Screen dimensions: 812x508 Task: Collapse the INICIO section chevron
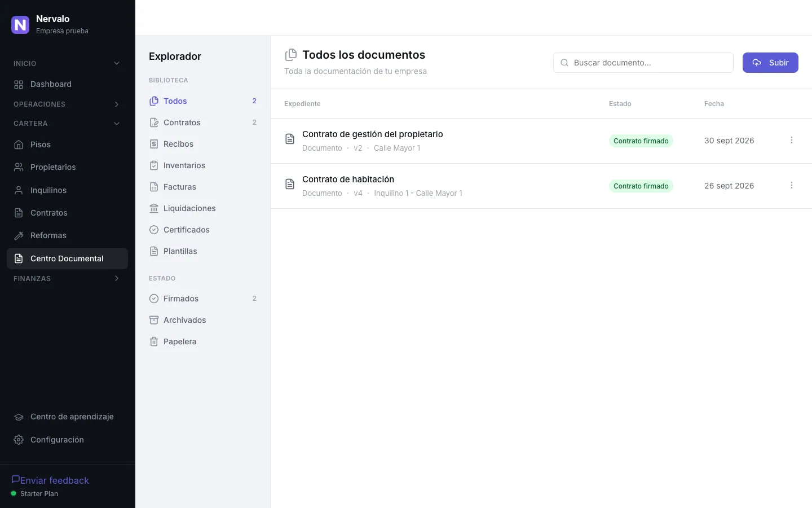tap(117, 63)
